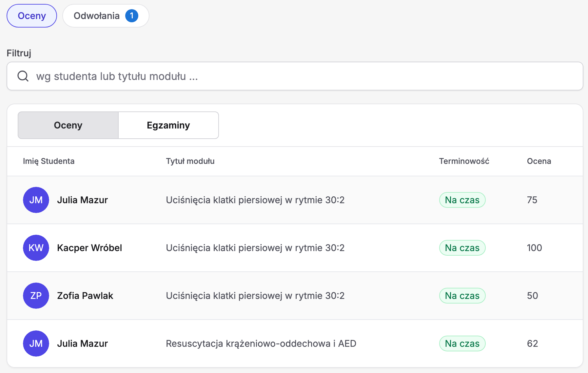
Task: Click Na czas badge for Kacper Wróbel
Action: 462,248
